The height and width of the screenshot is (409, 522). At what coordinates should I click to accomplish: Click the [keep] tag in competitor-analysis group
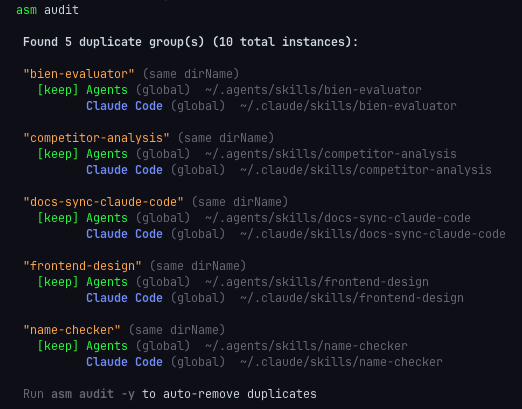click(x=58, y=154)
